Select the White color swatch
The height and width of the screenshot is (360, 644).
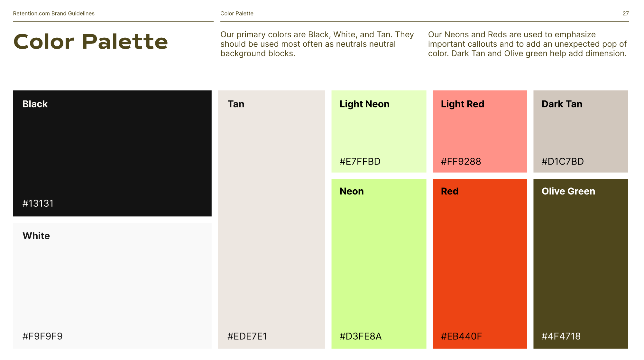point(112,286)
